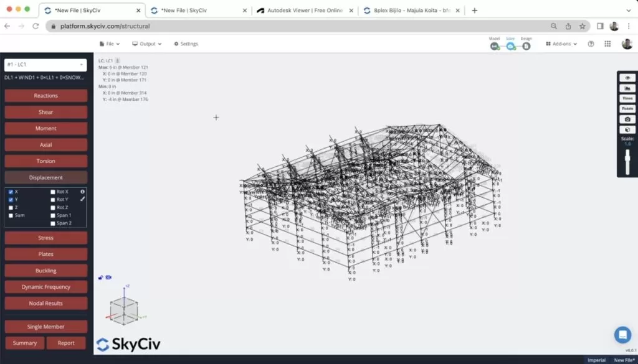Click the help question mark icon
638x364 pixels.
coord(589,44)
